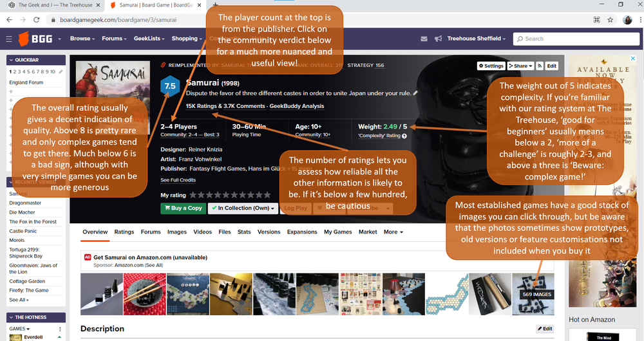
Task: Open the Market tab
Action: click(x=368, y=232)
